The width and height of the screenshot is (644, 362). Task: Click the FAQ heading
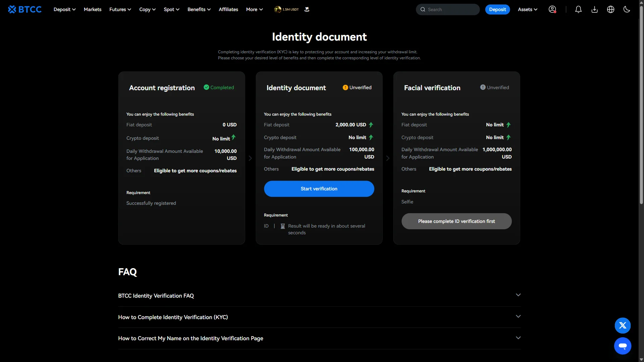pyautogui.click(x=127, y=272)
